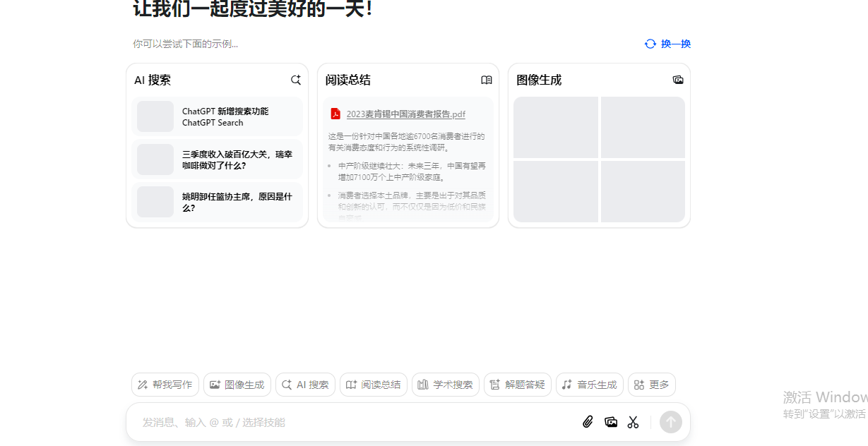Click thumbnail beside 瑞幸咖啡 item
Viewport: 868px width, 446px height.
[x=155, y=159]
